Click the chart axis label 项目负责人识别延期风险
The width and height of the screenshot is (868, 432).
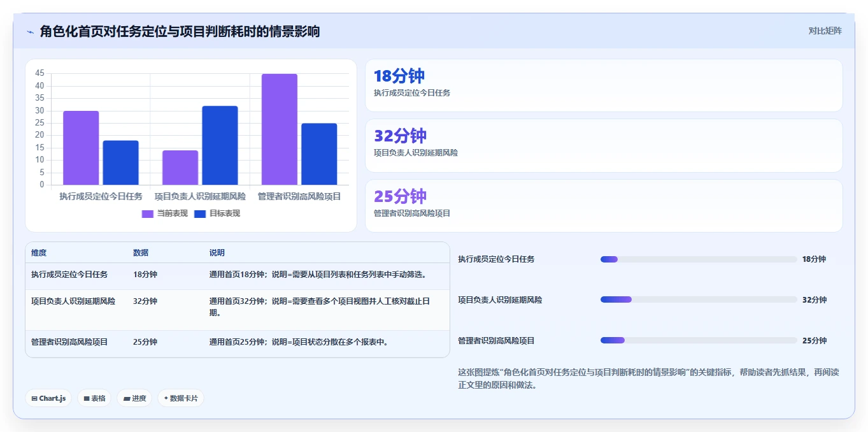click(200, 196)
